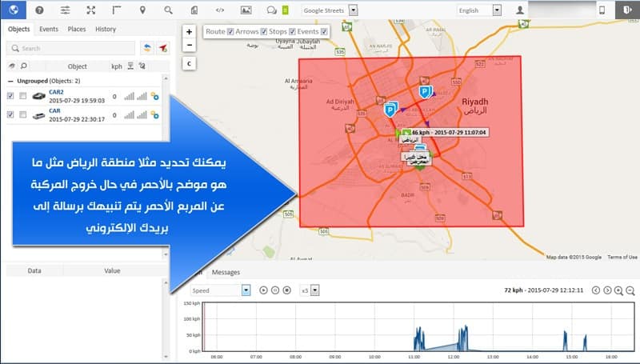Stop the route playback

(287, 290)
